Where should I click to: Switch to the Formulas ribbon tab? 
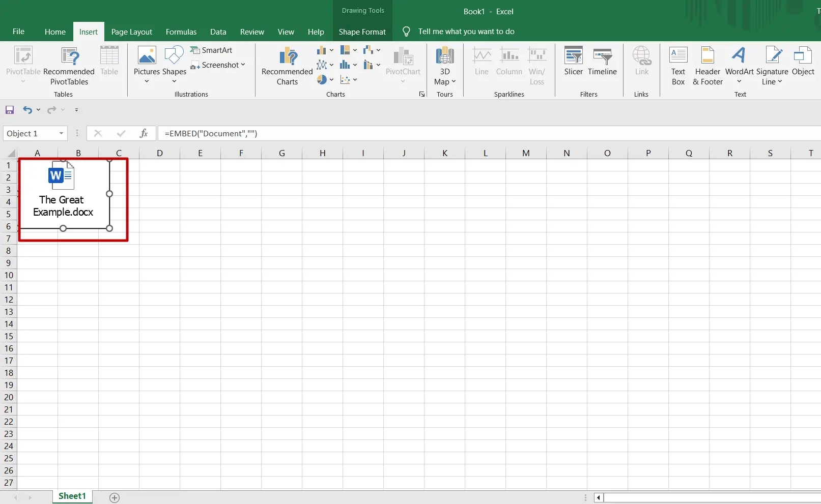coord(181,31)
